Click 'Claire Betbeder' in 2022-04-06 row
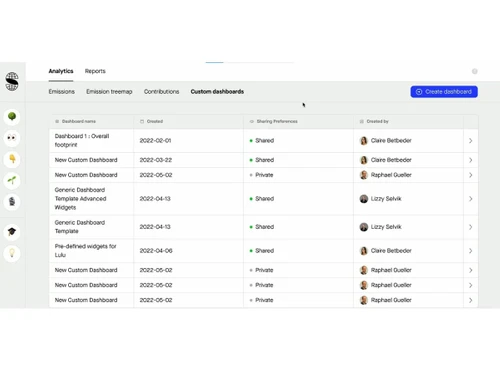500x375 pixels. pos(391,251)
